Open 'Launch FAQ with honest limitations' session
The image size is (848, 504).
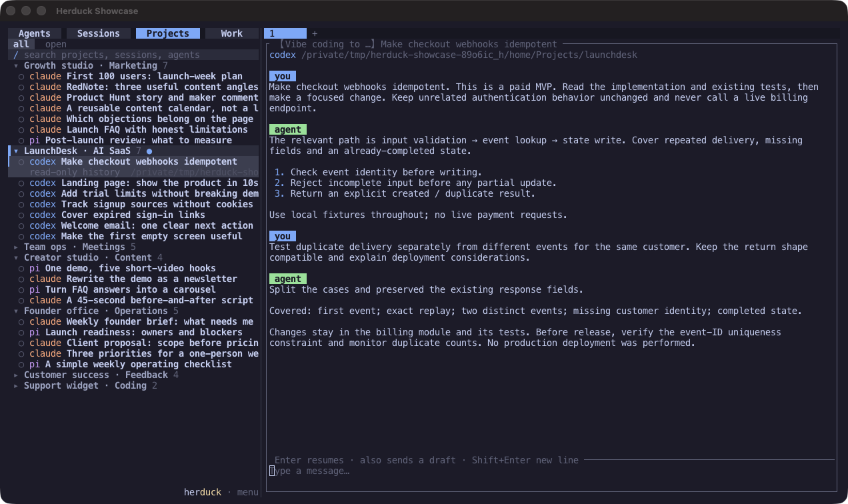coord(133,129)
